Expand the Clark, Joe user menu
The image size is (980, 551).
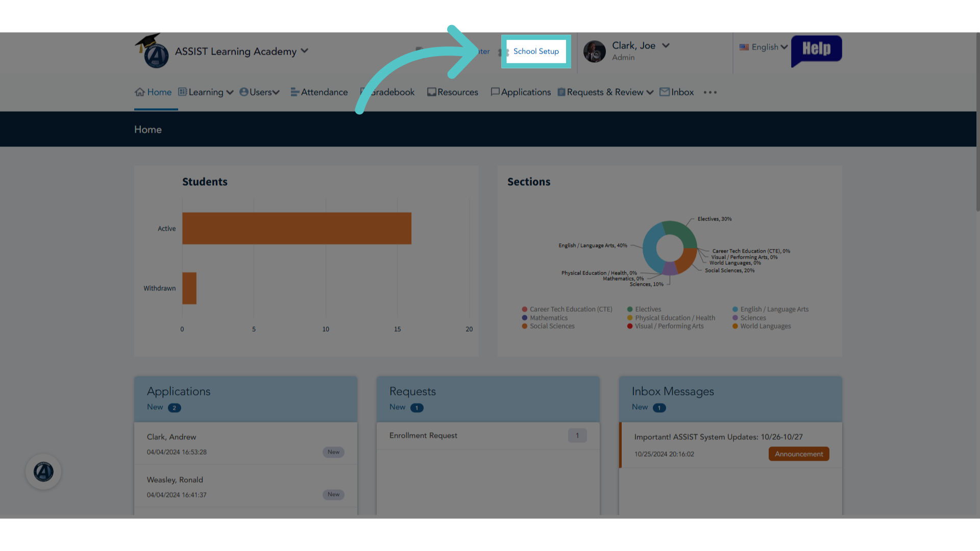pos(666,45)
